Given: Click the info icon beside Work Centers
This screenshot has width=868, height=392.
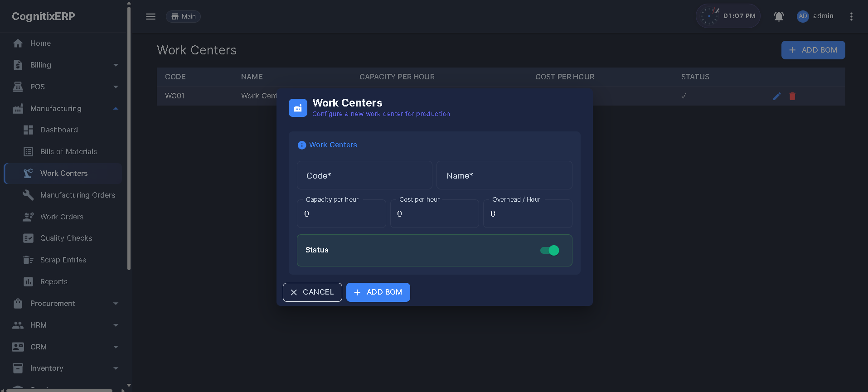Looking at the screenshot, I should tap(302, 145).
